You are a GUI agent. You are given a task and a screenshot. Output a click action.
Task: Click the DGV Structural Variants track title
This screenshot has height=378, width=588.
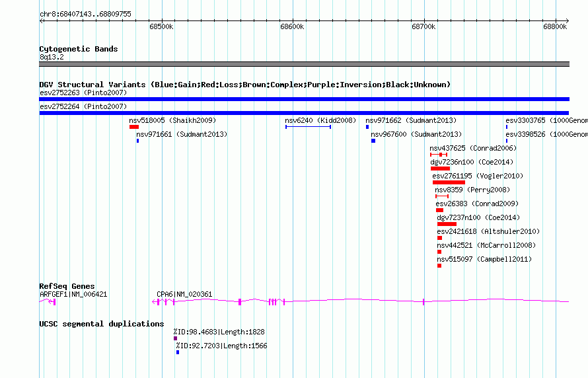click(x=245, y=85)
